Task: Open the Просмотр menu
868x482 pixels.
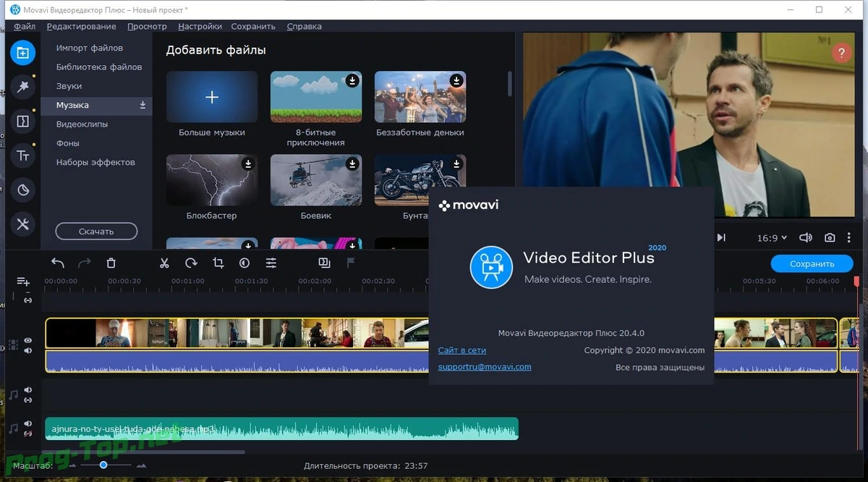Action: [147, 26]
